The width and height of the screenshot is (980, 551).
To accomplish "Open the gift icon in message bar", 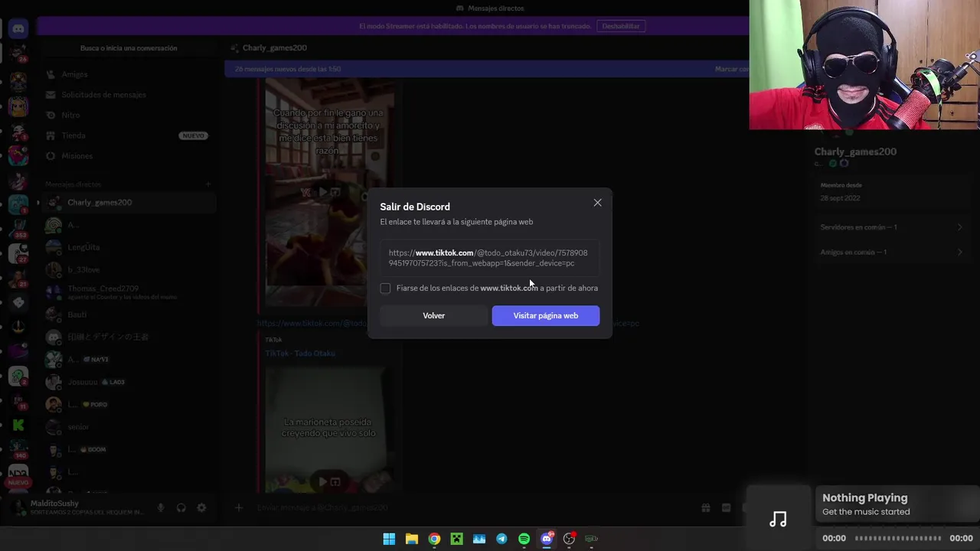I will 706,507.
